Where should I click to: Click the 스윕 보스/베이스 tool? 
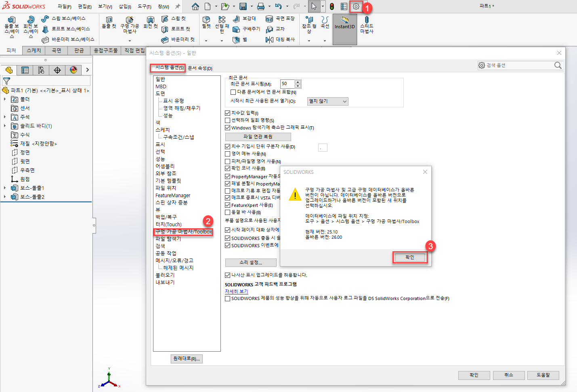63,19
